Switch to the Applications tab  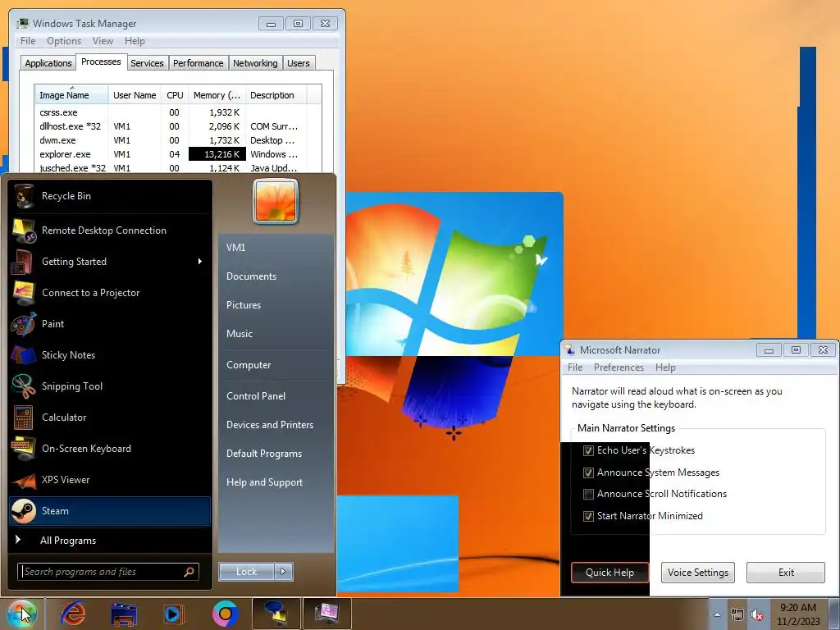[x=48, y=63]
